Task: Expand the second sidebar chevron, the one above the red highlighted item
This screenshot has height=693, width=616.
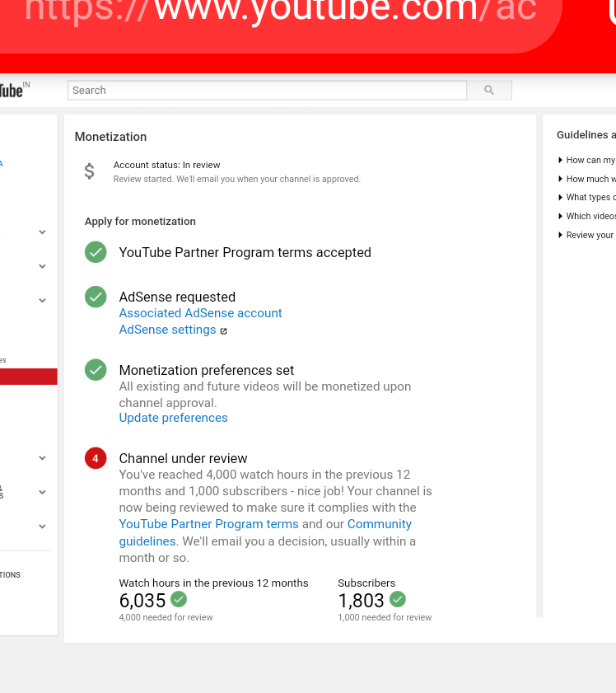Action: point(42,266)
